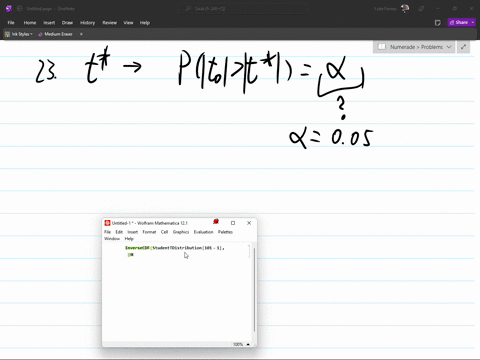Switch to the History tab
This screenshot has height=360, width=480.
click(87, 23)
